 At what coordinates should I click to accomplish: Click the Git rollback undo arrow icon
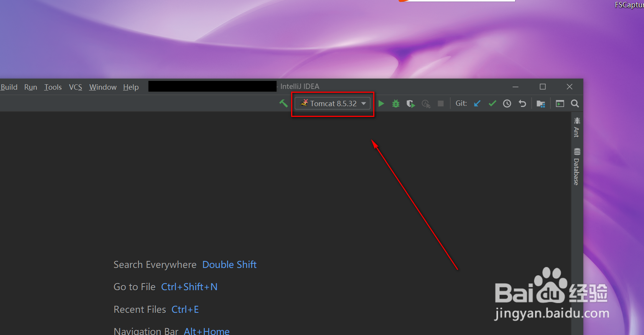tap(522, 103)
